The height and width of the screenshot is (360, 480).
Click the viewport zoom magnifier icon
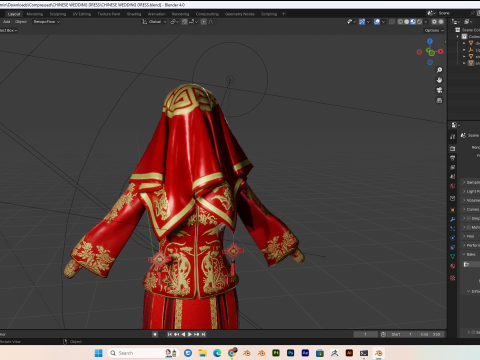click(x=439, y=70)
